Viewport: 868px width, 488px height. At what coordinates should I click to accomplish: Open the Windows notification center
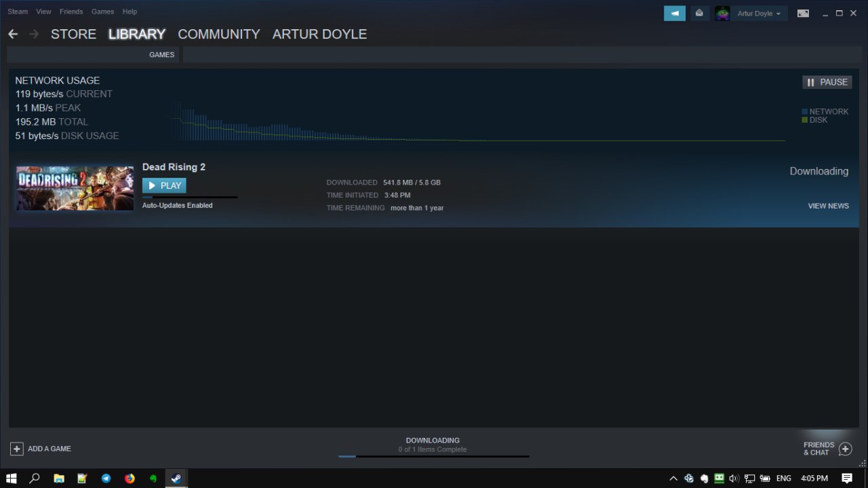click(847, 478)
